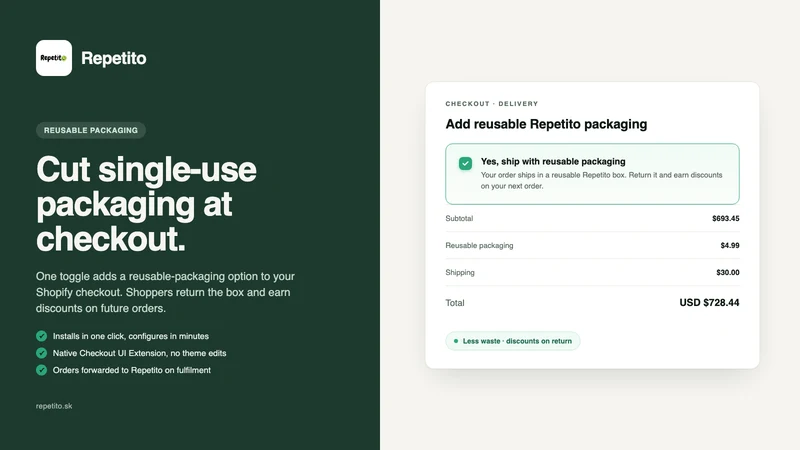The image size is (800, 450).
Task: Click the 'Cut single-use packaging at checkout.' headline
Action: point(146,204)
